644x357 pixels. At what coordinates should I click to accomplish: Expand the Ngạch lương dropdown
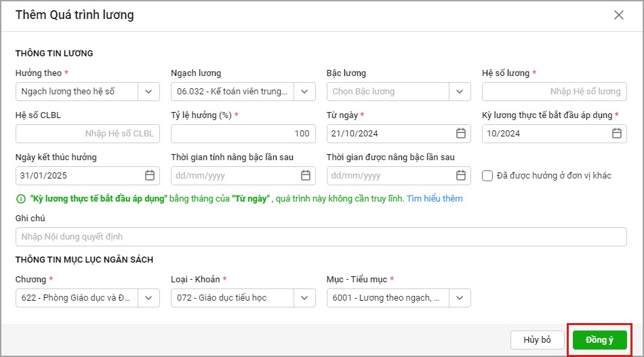304,92
